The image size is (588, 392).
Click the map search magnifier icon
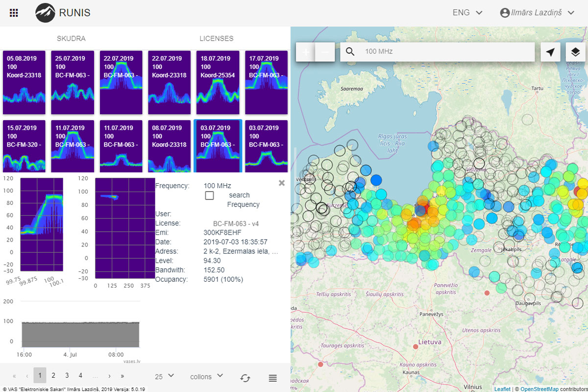click(x=350, y=52)
